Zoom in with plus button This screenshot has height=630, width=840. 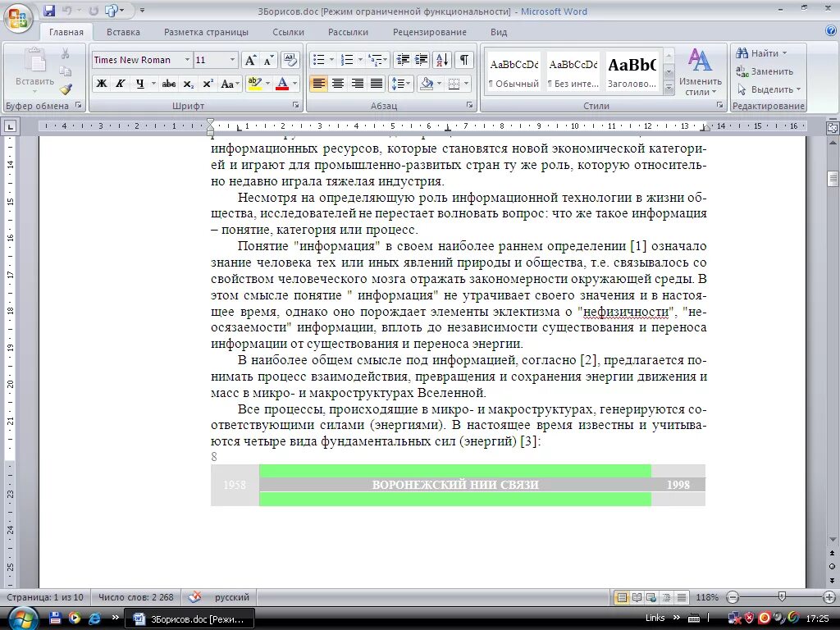(829, 597)
